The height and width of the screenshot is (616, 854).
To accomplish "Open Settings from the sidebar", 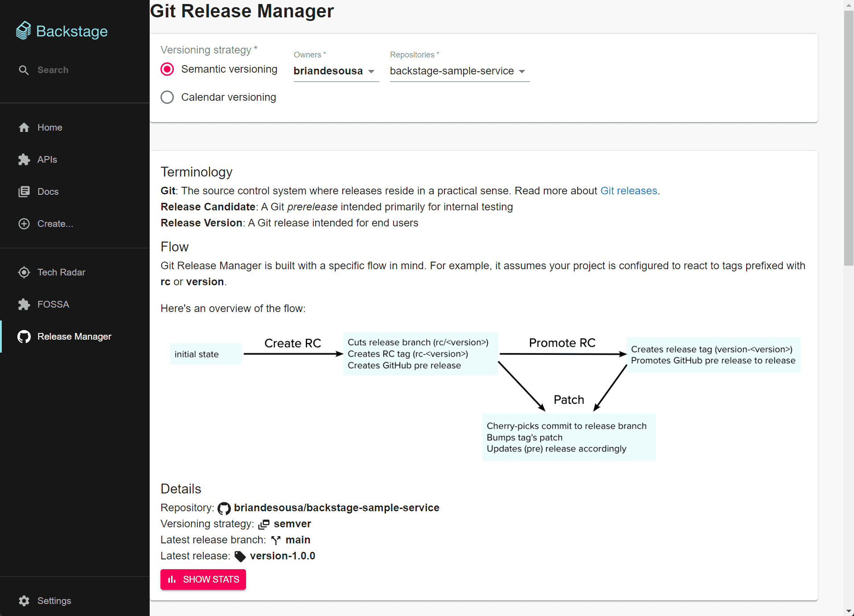I will pyautogui.click(x=75, y=601).
